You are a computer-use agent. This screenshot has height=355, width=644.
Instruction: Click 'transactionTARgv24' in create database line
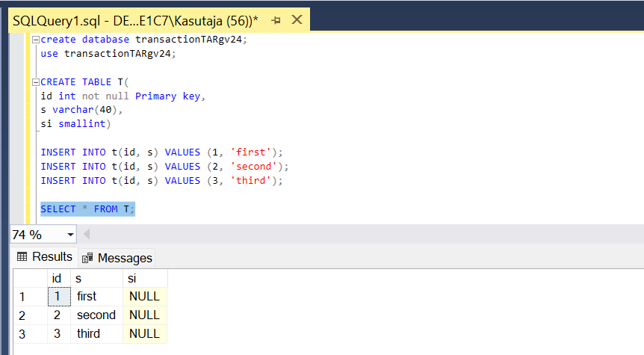coord(188,40)
